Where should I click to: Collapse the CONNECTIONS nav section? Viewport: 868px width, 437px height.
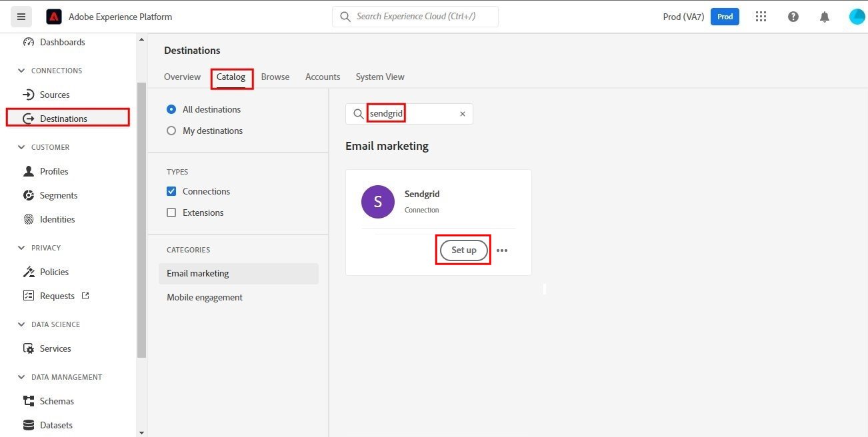point(21,71)
